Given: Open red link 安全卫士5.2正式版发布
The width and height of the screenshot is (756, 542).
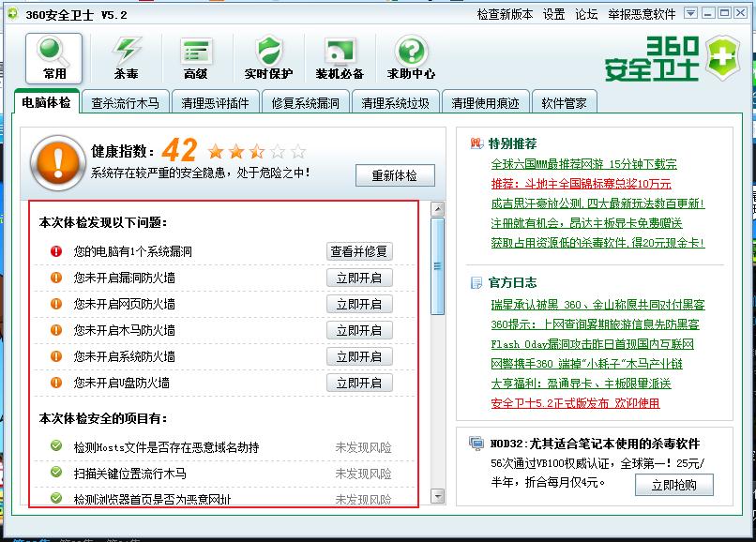Looking at the screenshot, I should point(575,403).
